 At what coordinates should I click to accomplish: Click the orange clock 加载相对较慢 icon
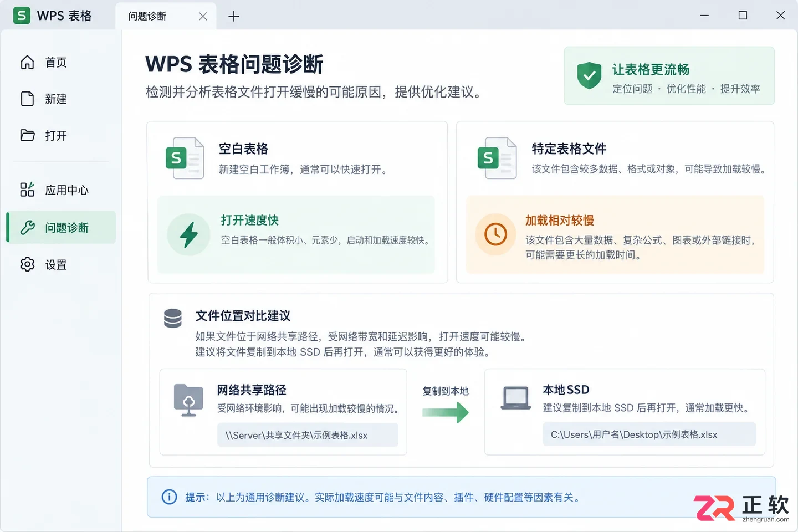(496, 234)
